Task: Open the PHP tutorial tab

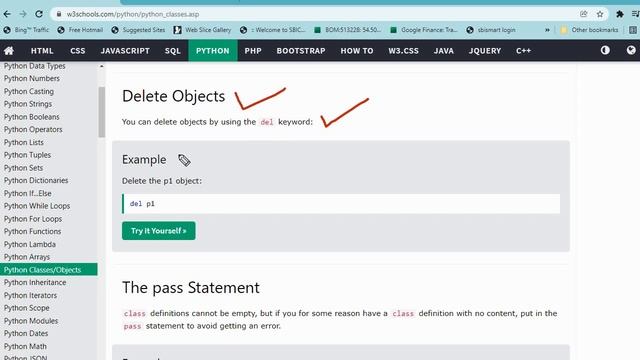Action: click(x=253, y=51)
